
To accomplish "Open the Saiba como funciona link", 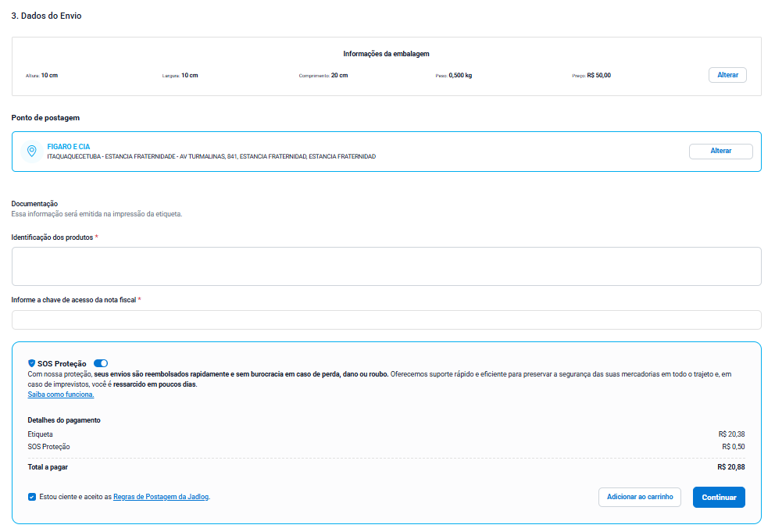I will tap(60, 395).
